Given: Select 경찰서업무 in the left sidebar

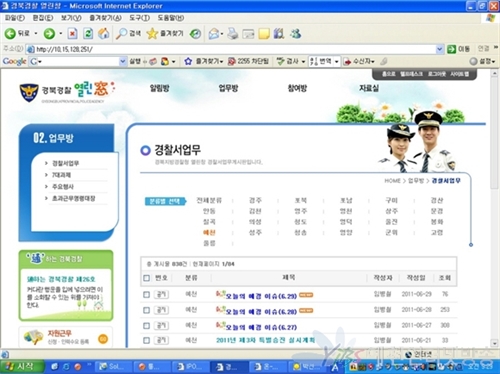Looking at the screenshot, I should click(x=65, y=163).
